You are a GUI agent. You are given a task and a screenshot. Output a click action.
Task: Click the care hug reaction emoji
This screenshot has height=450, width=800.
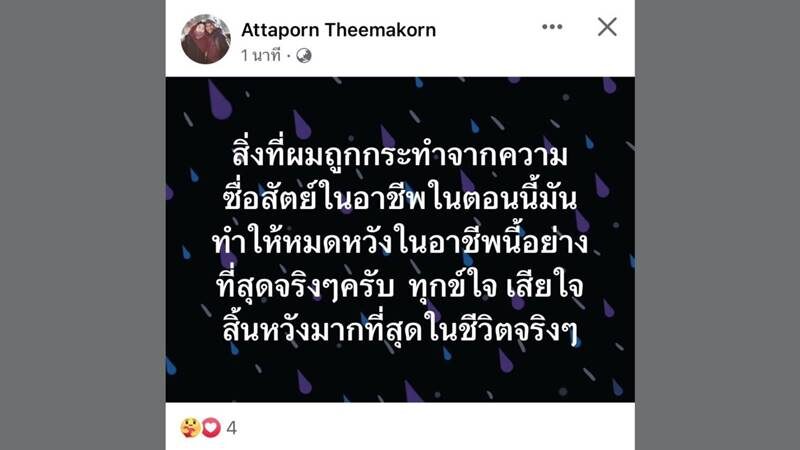(190, 428)
